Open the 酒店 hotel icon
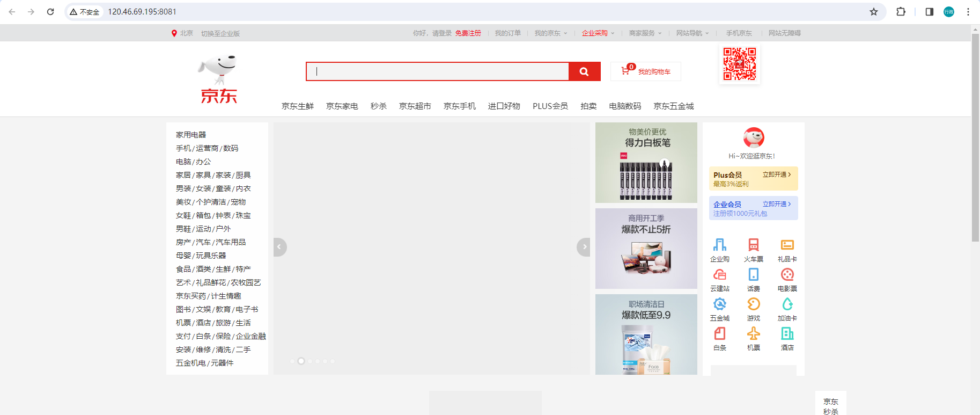Image resolution: width=980 pixels, height=415 pixels. tap(787, 333)
